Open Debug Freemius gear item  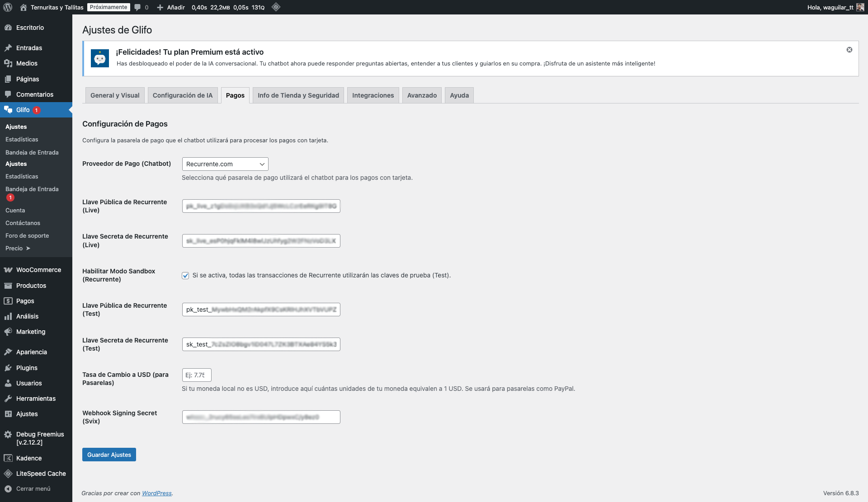(x=8, y=434)
